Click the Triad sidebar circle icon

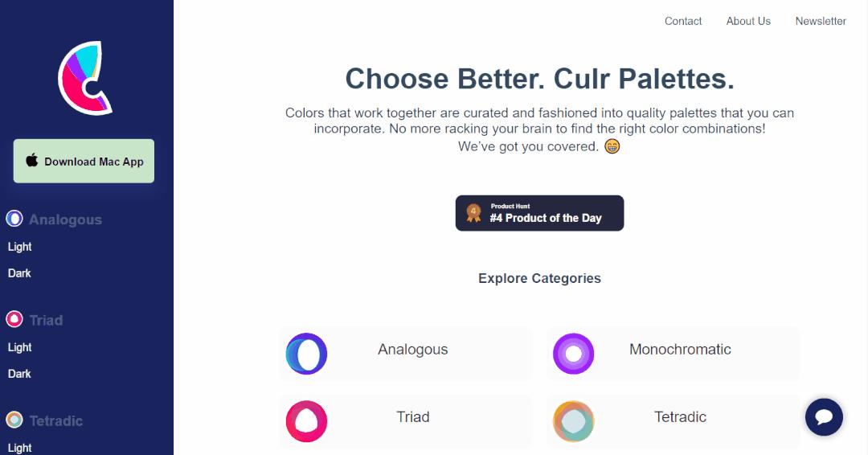[14, 319]
